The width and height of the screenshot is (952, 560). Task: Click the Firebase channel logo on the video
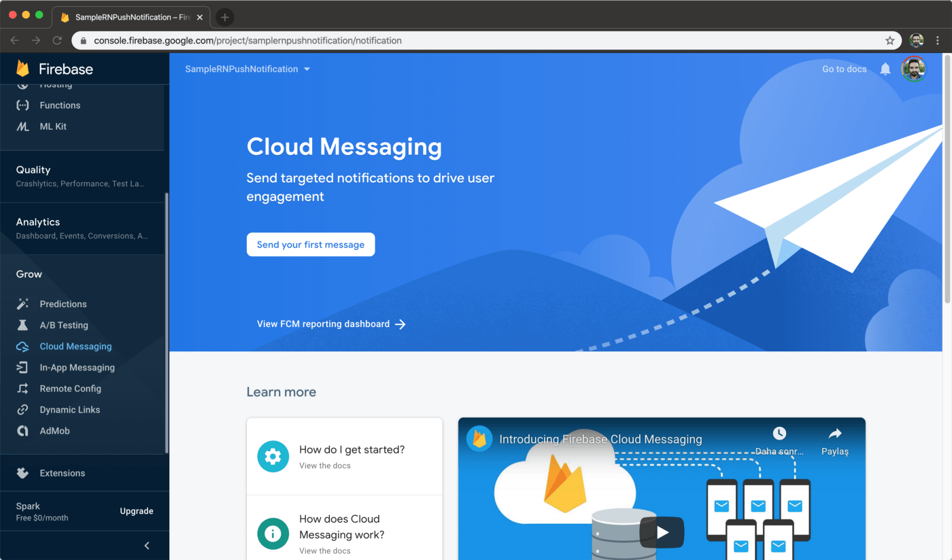click(479, 439)
